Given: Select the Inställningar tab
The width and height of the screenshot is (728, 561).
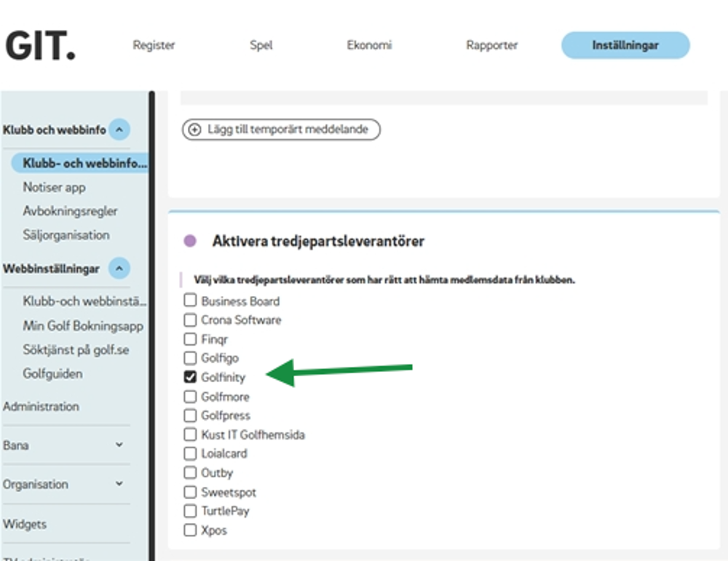Looking at the screenshot, I should coord(625,45).
